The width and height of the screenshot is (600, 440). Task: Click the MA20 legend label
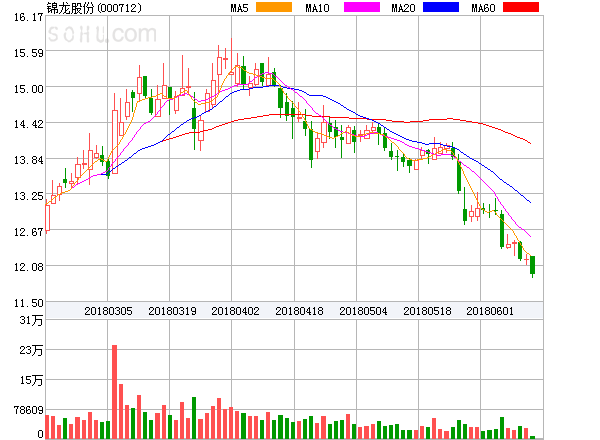click(403, 8)
